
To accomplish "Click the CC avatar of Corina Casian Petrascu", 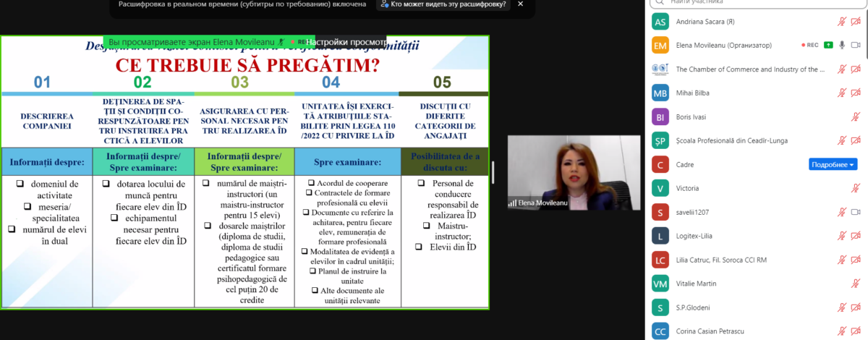I will pos(660,331).
